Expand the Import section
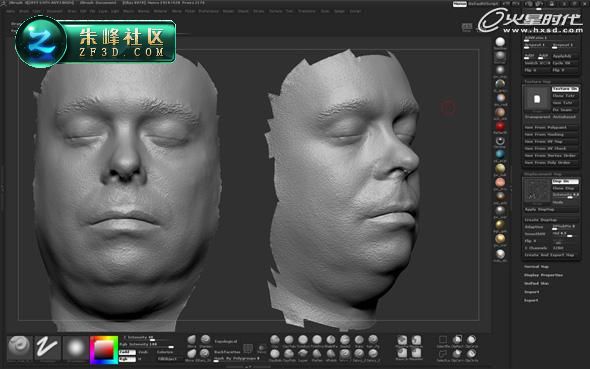590x369 pixels. click(x=532, y=292)
